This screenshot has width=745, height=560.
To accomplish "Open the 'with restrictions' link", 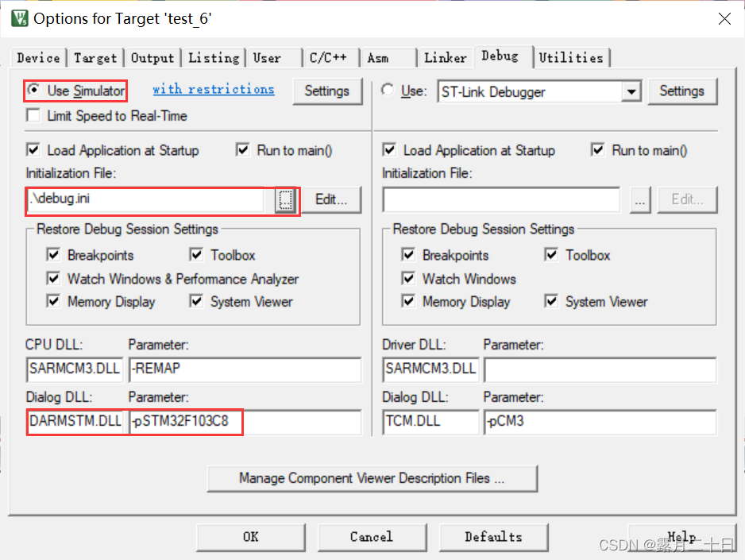I will (214, 89).
